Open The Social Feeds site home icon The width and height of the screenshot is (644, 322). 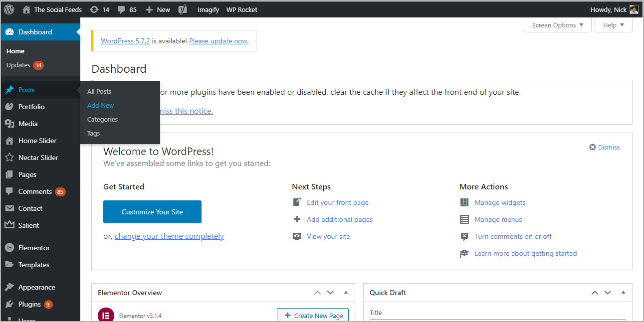coord(26,9)
